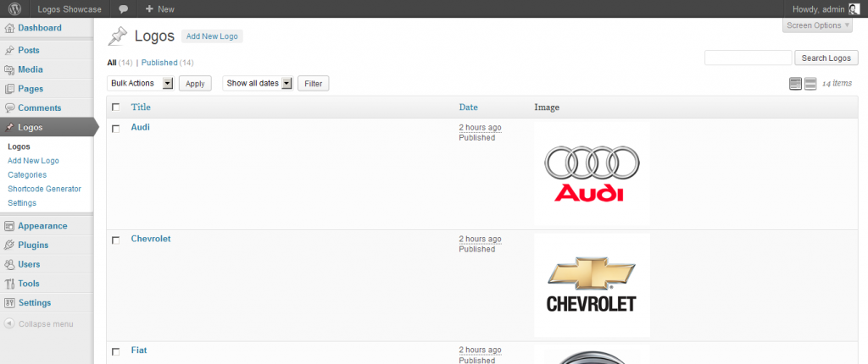This screenshot has width=868, height=364.
Task: Open Categories in the Logos submenu
Action: click(27, 174)
